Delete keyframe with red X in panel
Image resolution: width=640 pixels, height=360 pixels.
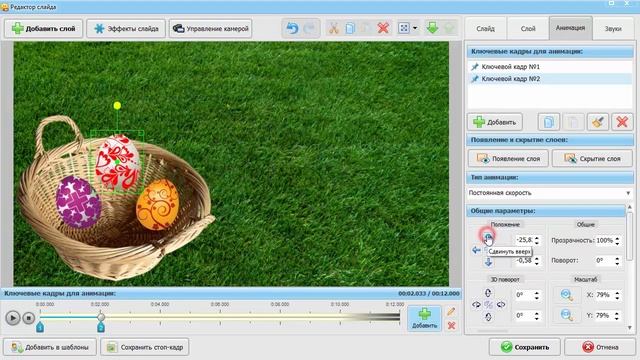622,122
